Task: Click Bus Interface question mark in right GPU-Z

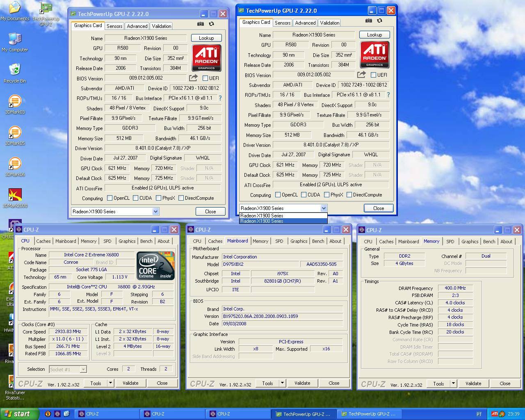Action: click(x=388, y=95)
